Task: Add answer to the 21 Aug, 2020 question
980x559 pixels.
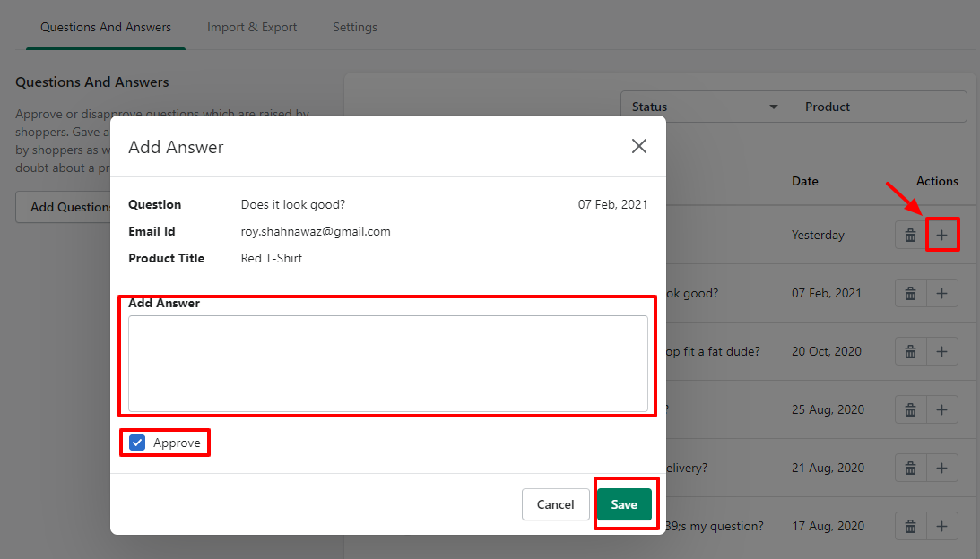Action: pyautogui.click(x=941, y=468)
